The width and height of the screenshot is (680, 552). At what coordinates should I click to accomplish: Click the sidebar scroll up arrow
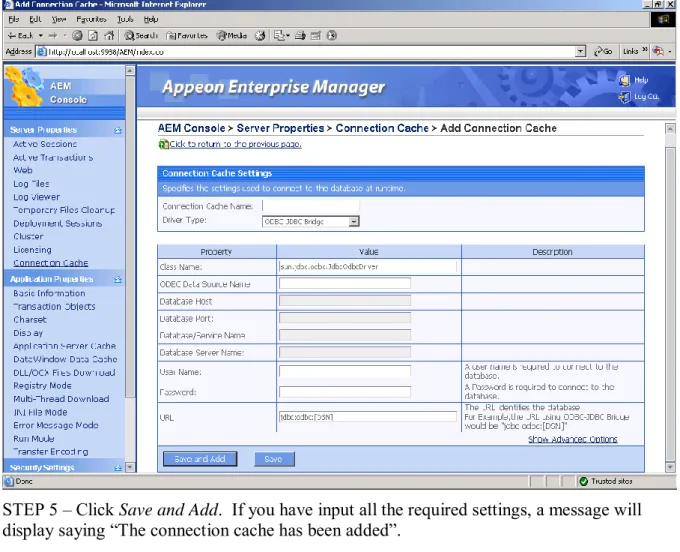coord(130,71)
